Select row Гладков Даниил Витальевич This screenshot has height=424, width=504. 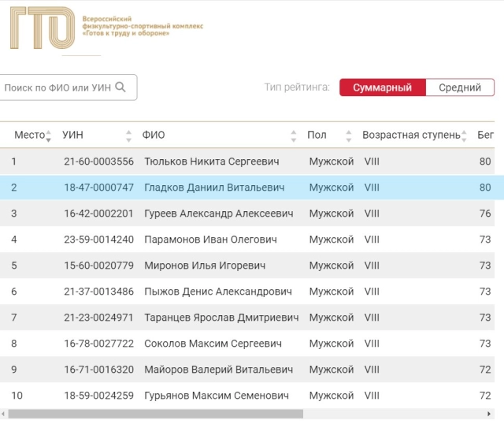point(252,188)
